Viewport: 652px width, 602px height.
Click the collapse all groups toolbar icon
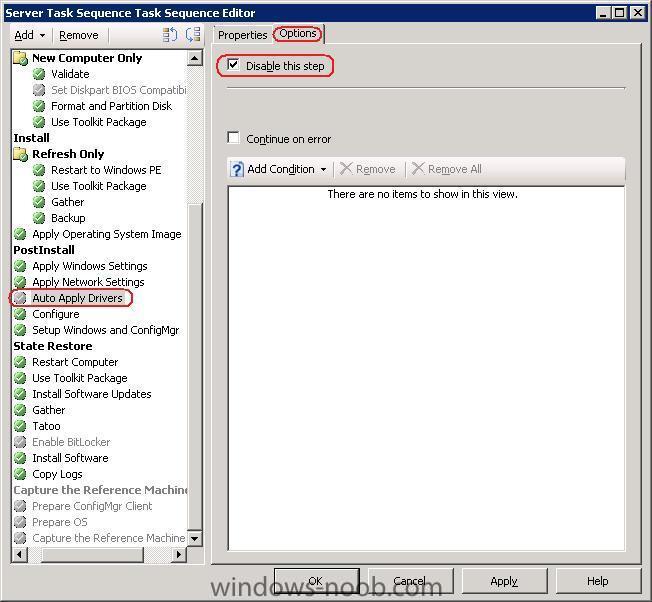[193, 35]
